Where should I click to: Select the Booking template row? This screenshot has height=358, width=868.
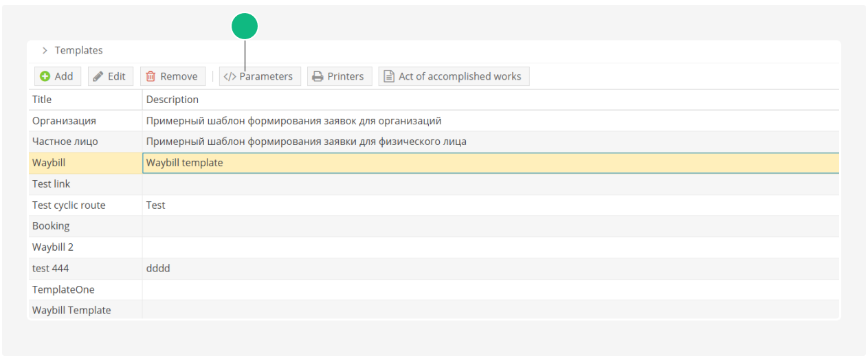pyautogui.click(x=51, y=226)
